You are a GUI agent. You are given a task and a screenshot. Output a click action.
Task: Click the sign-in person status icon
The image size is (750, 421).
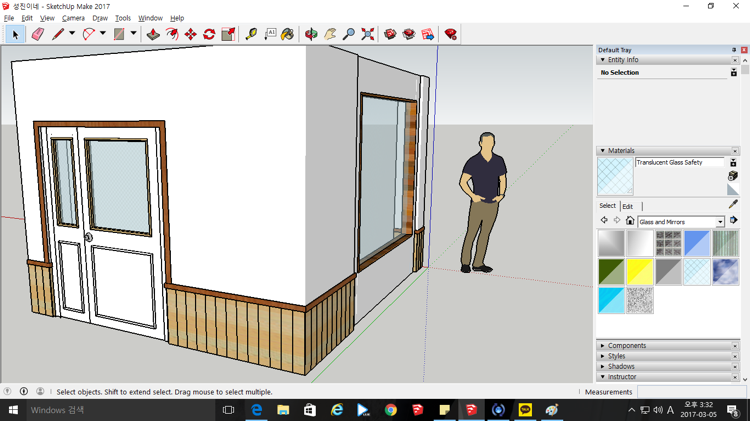click(40, 391)
